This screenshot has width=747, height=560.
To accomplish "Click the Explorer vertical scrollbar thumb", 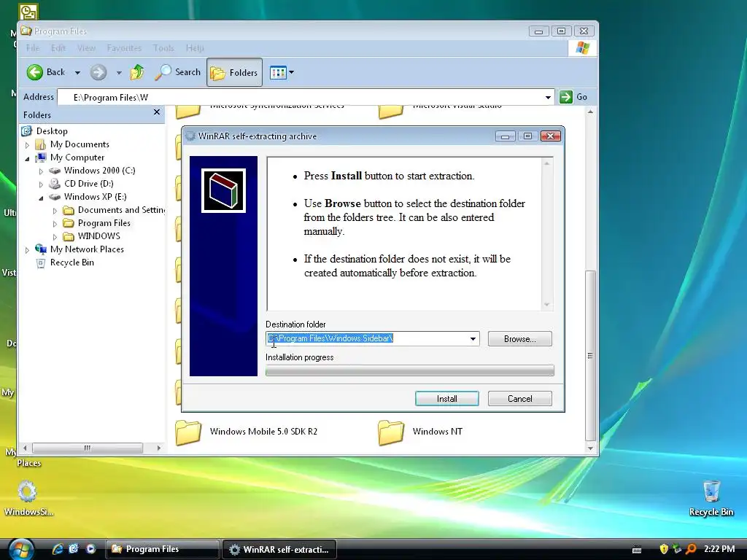I will click(590, 355).
